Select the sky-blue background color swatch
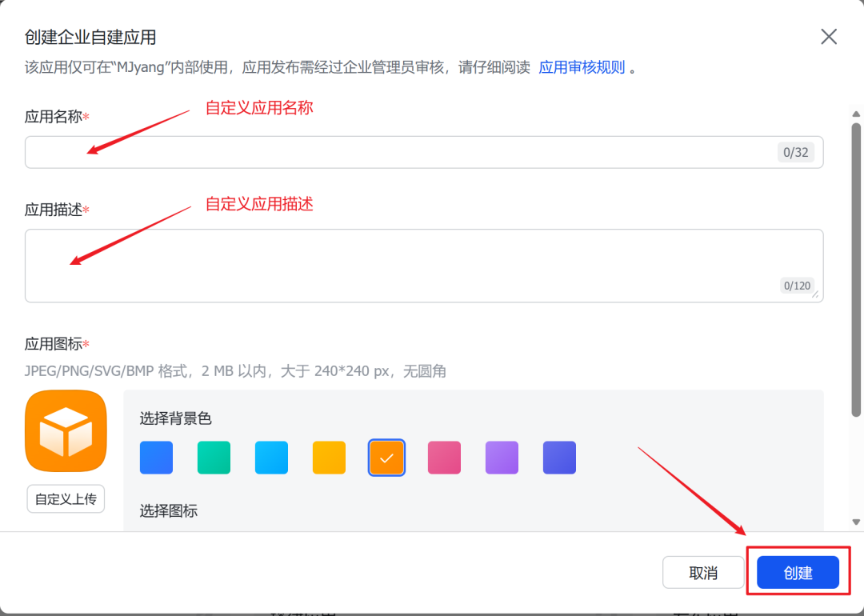This screenshot has width=864, height=616. 271,458
